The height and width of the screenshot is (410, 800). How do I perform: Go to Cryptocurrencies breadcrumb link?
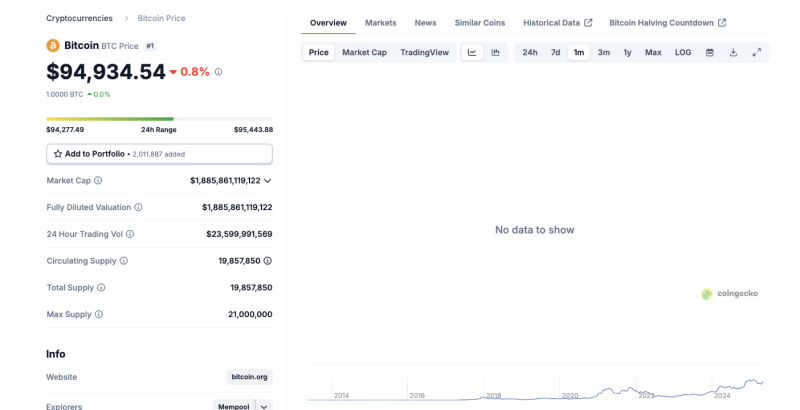79,18
